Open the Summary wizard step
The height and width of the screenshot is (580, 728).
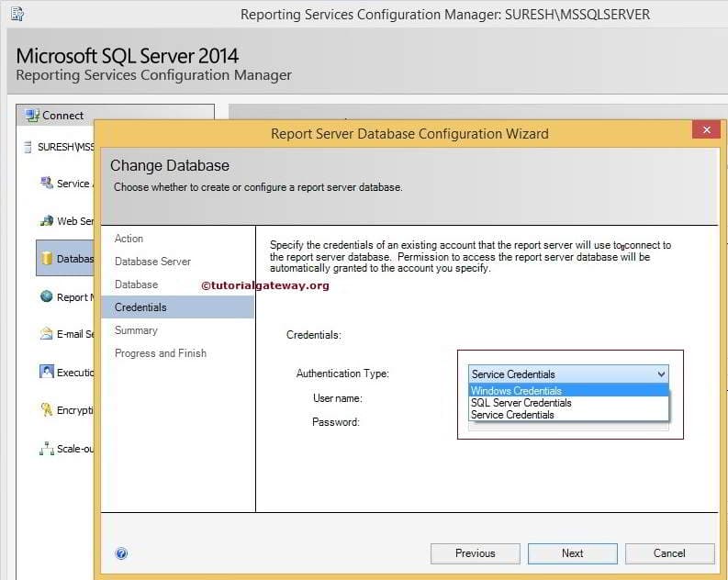(136, 330)
